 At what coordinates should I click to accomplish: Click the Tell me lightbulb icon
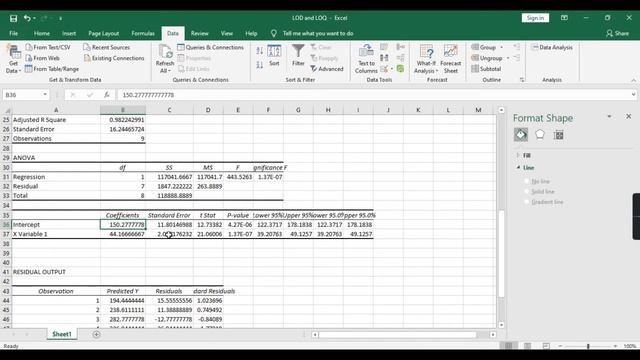click(x=273, y=33)
